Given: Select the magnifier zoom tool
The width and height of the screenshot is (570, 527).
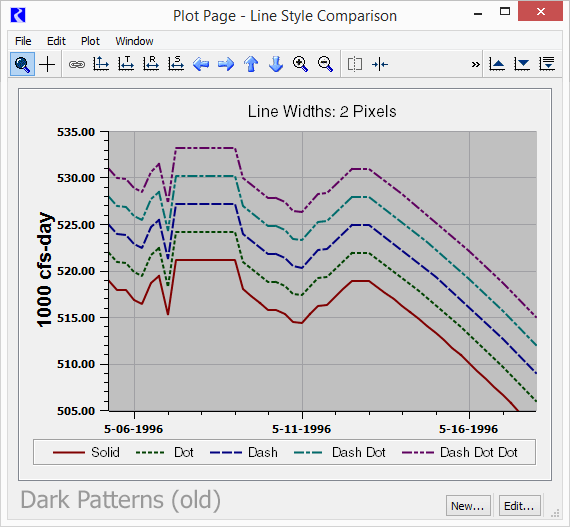Looking at the screenshot, I should click(x=22, y=64).
